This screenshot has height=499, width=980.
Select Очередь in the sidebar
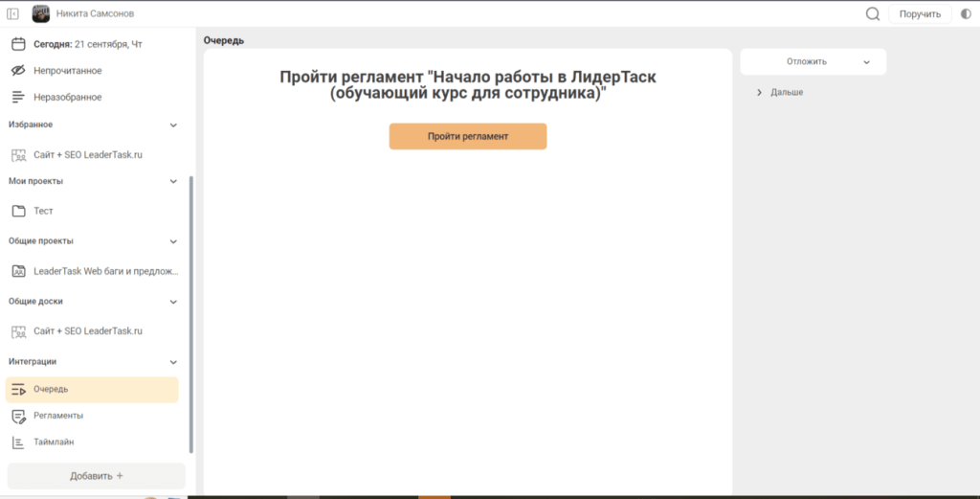coord(92,390)
